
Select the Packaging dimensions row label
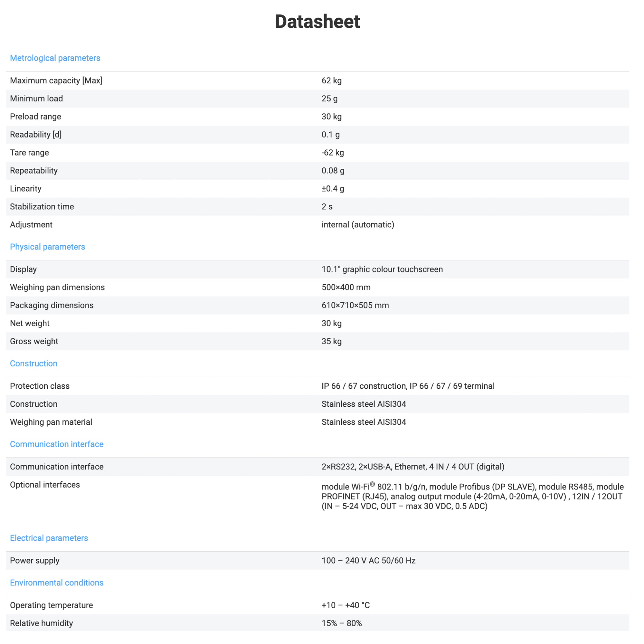pyautogui.click(x=52, y=305)
